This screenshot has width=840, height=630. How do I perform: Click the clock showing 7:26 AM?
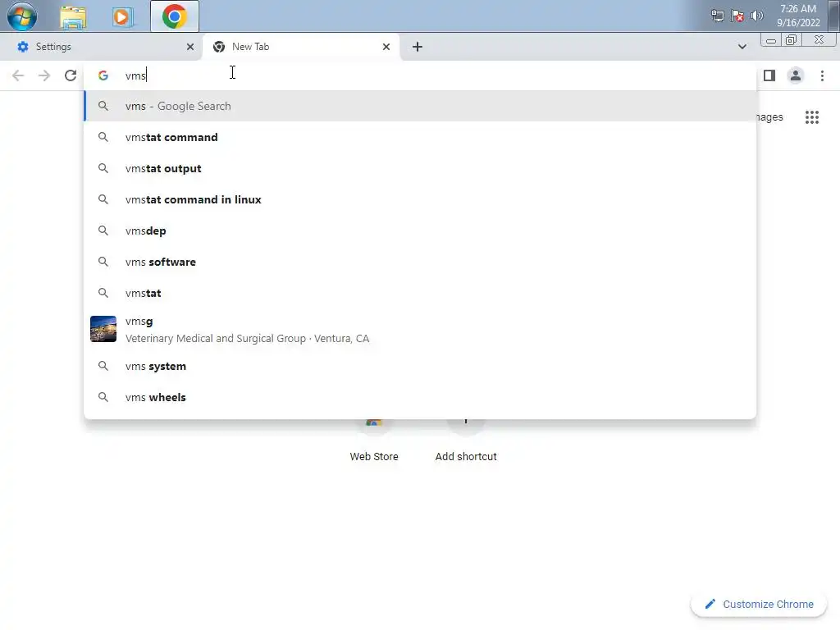coord(798,16)
